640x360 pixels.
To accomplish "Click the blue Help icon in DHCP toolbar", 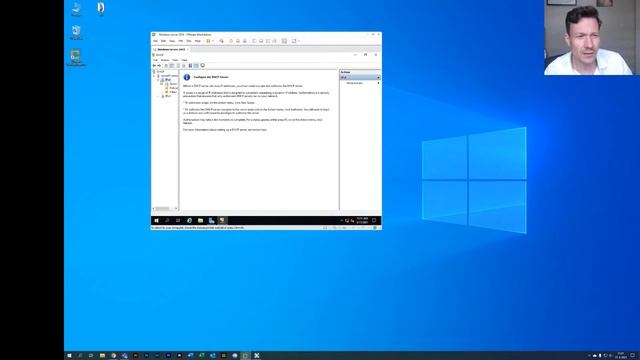I will tap(190, 65).
